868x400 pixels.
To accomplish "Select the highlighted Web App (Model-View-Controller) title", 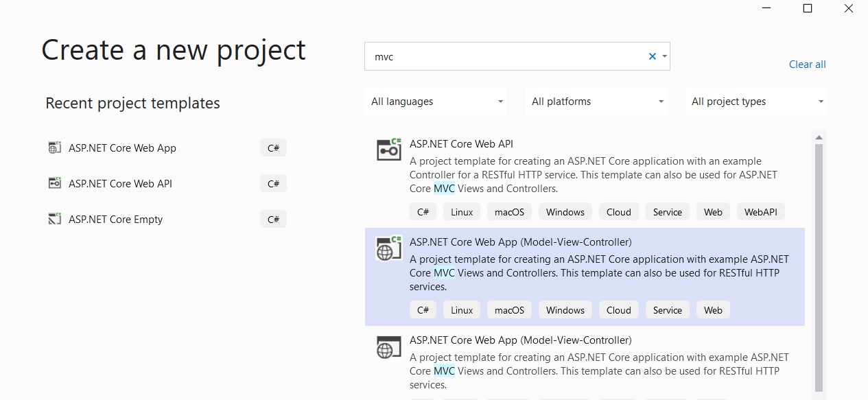I will tap(520, 242).
